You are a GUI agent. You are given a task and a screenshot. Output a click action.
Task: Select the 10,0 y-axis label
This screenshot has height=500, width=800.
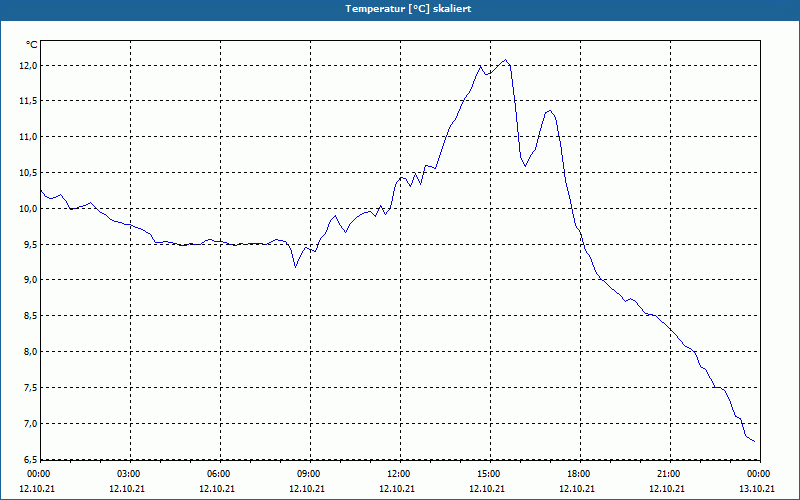29,208
